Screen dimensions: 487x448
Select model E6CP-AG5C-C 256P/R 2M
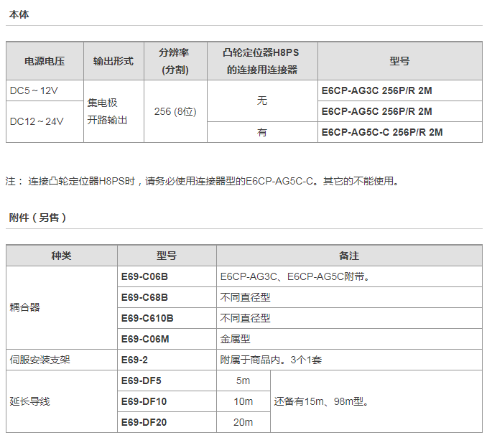[382, 132]
